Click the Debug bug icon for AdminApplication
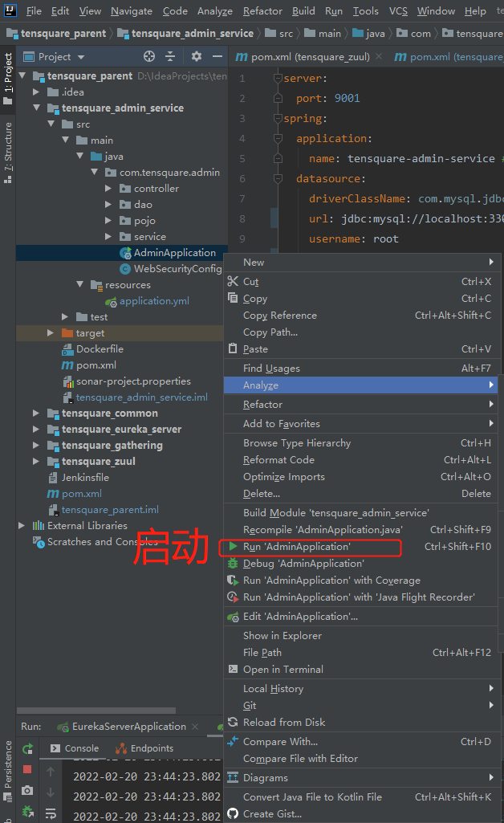 point(233,563)
